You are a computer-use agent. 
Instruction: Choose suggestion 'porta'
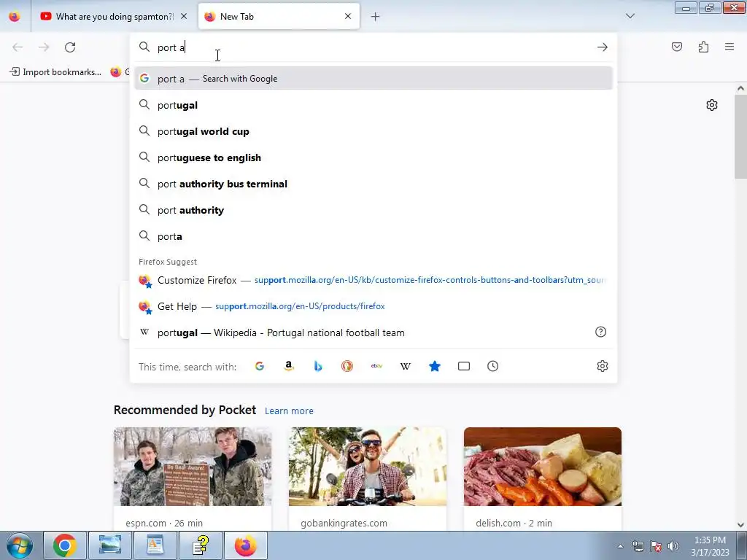(373, 236)
